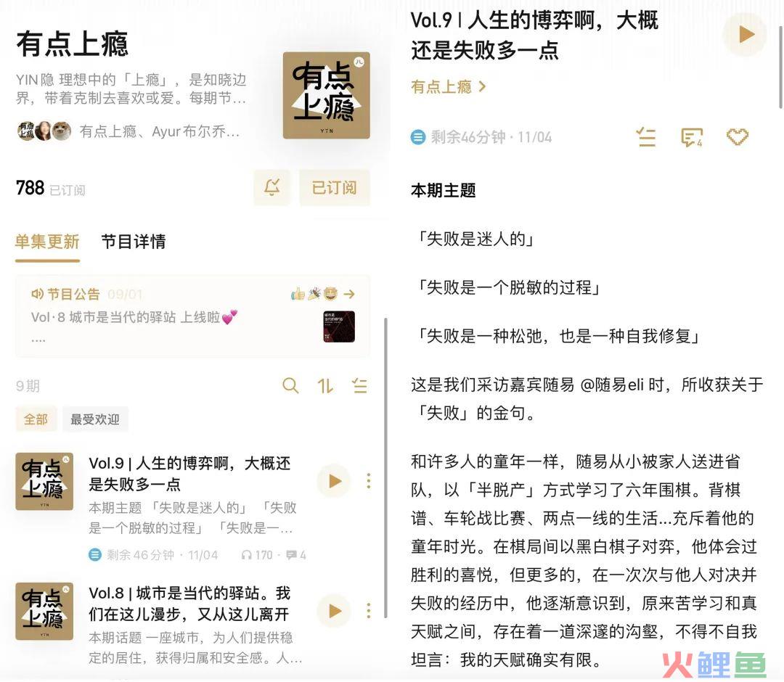Screen dimensions: 784x682
Task: Expand the 节目公告 announcement arrow
Action: pos(349,294)
